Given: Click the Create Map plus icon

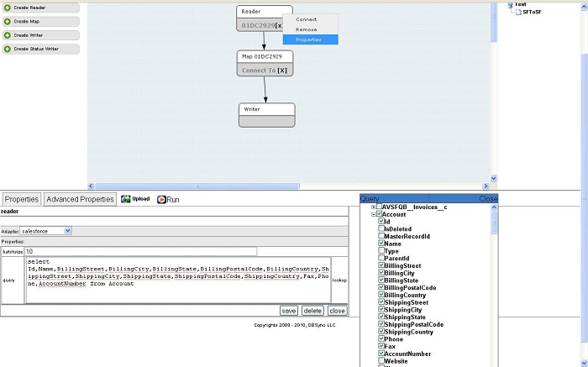Looking at the screenshot, I should tap(7, 21).
